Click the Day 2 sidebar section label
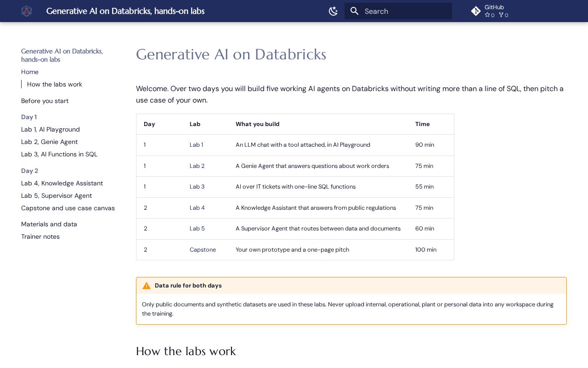588x368 pixels. 30,171
